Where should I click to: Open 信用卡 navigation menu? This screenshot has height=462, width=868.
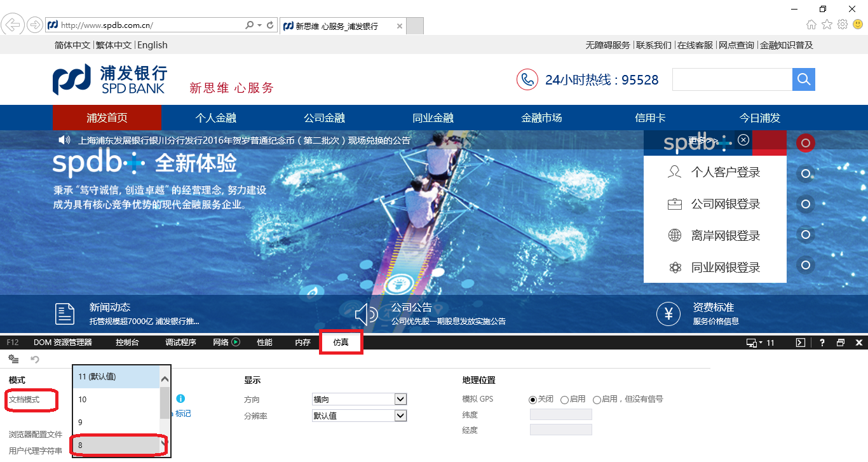(x=650, y=118)
